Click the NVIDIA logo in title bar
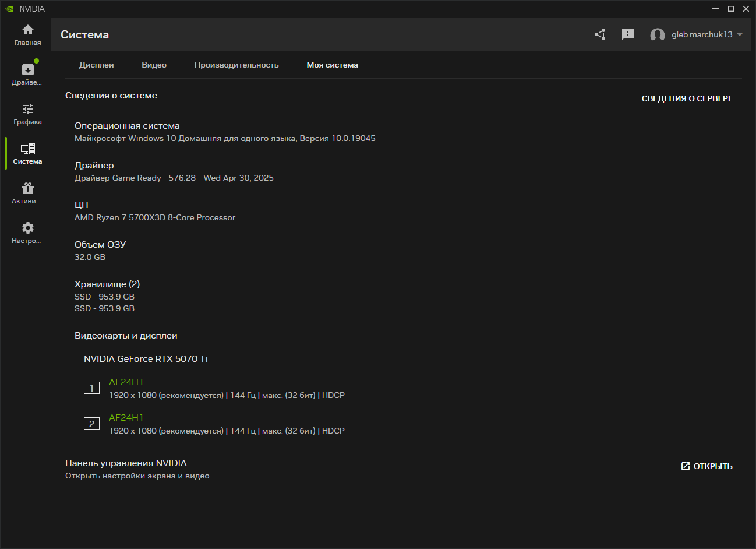The width and height of the screenshot is (756, 549). [9, 9]
